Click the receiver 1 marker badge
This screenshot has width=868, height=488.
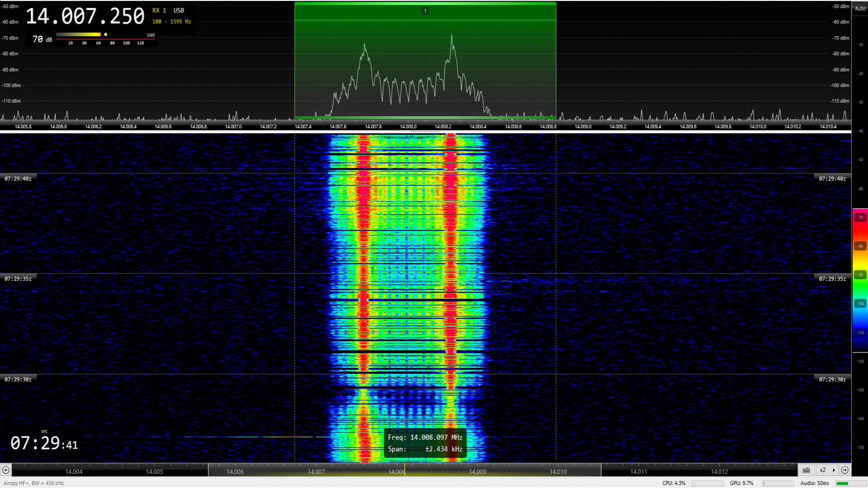point(425,11)
